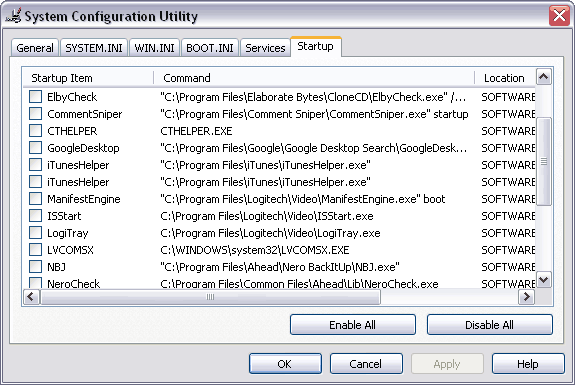Click the horizontal scrollbar left arrow

pyautogui.click(x=31, y=297)
